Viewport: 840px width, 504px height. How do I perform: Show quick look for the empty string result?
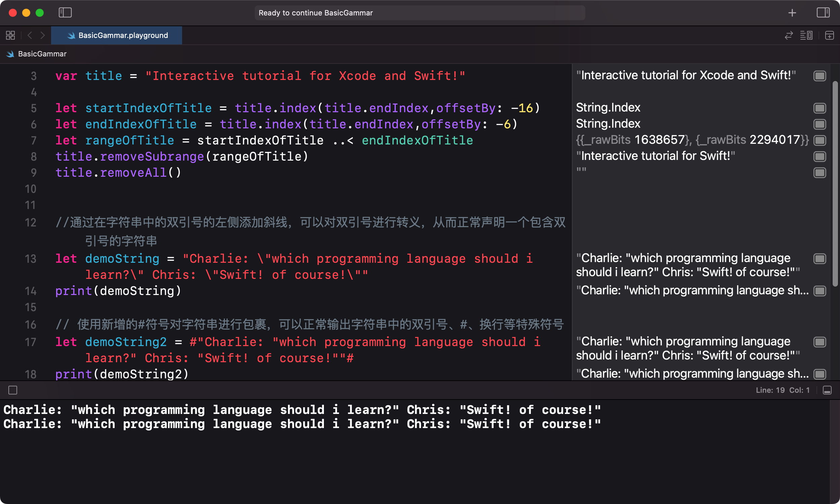click(x=820, y=173)
